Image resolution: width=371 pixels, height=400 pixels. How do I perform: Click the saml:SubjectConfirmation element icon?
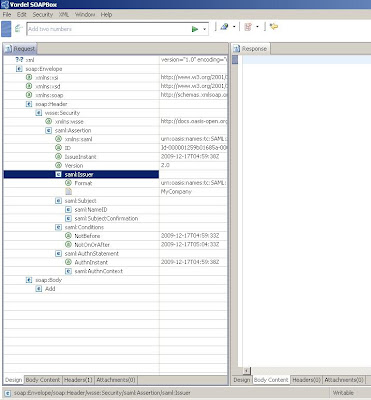pyautogui.click(x=68, y=218)
